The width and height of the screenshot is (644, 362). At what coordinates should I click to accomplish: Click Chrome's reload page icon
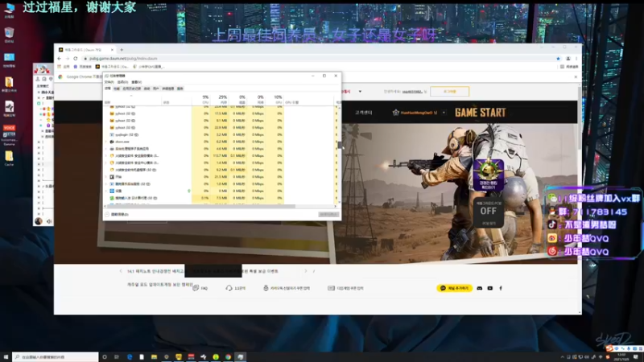pos(76,58)
